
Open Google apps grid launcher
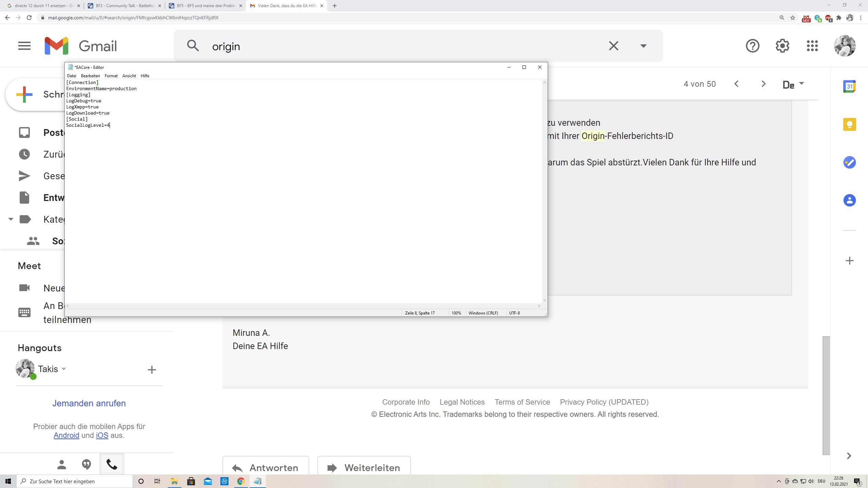coord(812,46)
